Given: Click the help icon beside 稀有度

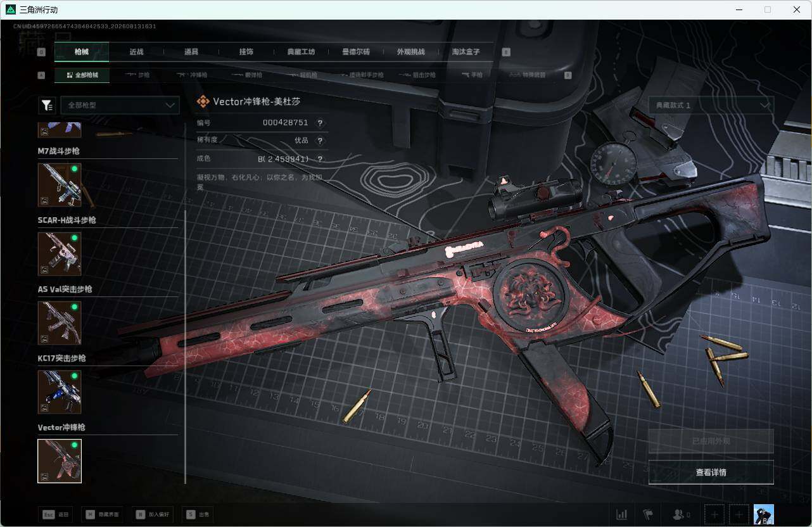Looking at the screenshot, I should pyautogui.click(x=320, y=141).
